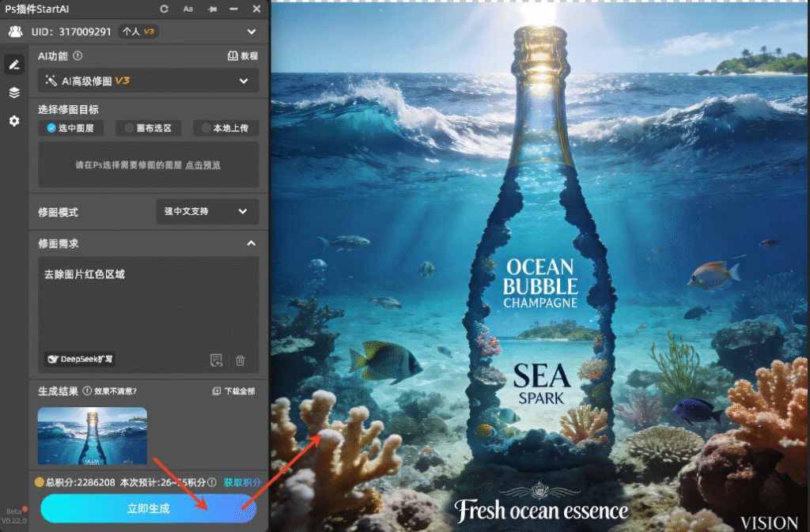Click the info icon next to AI功能
Viewport: 810px width, 532px height.
coord(78,56)
